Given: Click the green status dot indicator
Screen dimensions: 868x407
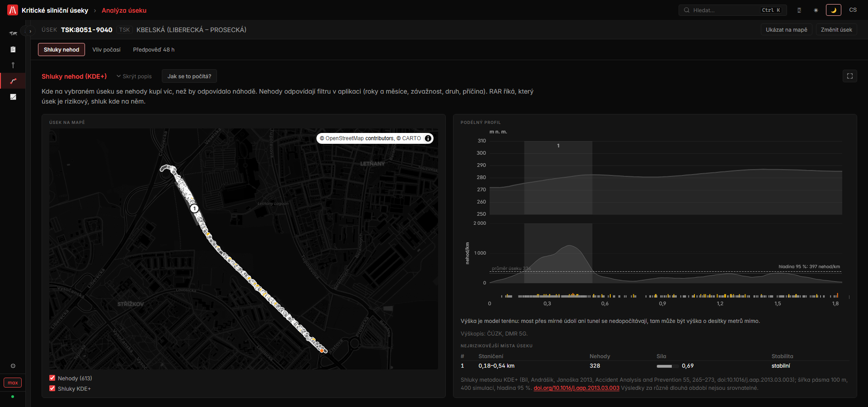Looking at the screenshot, I should coord(13,397).
